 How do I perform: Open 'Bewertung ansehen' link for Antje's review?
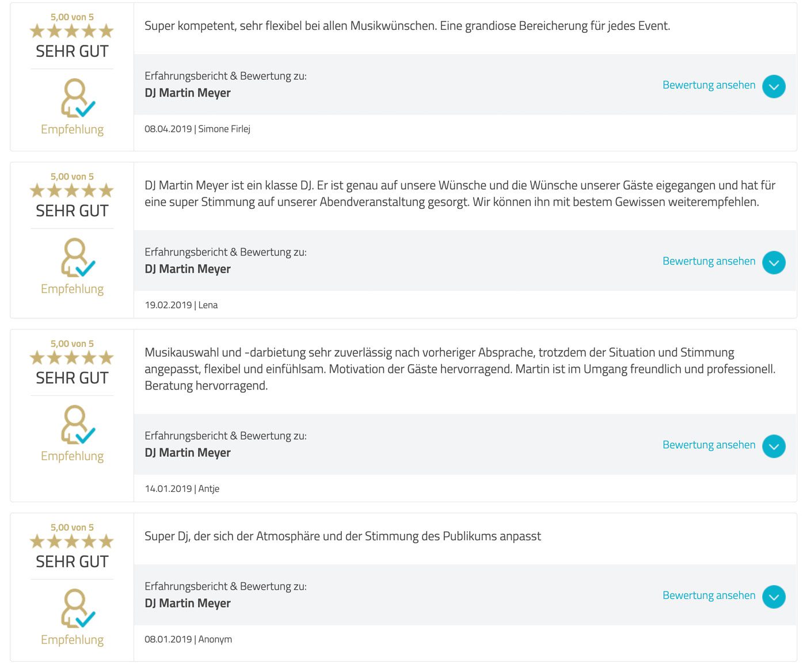(709, 445)
